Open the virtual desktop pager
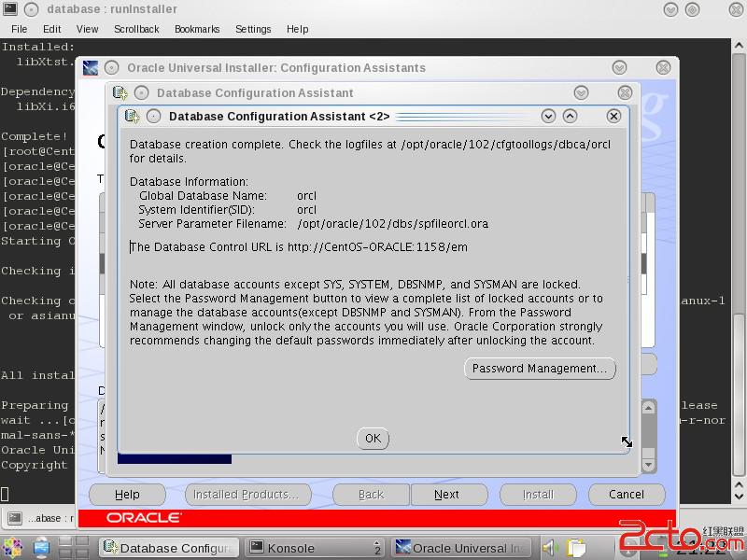747x560 pixels. click(74, 547)
